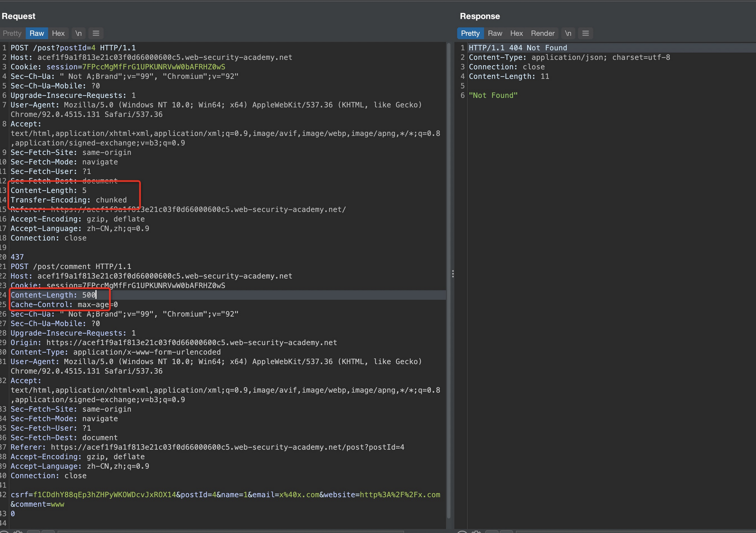
Task: Toggle \n non-printable characters in Request panel
Action: 78,33
